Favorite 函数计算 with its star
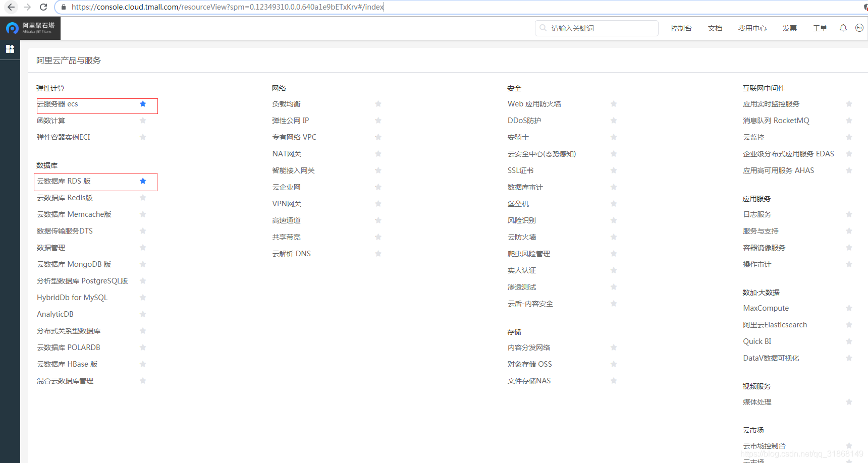 click(143, 121)
